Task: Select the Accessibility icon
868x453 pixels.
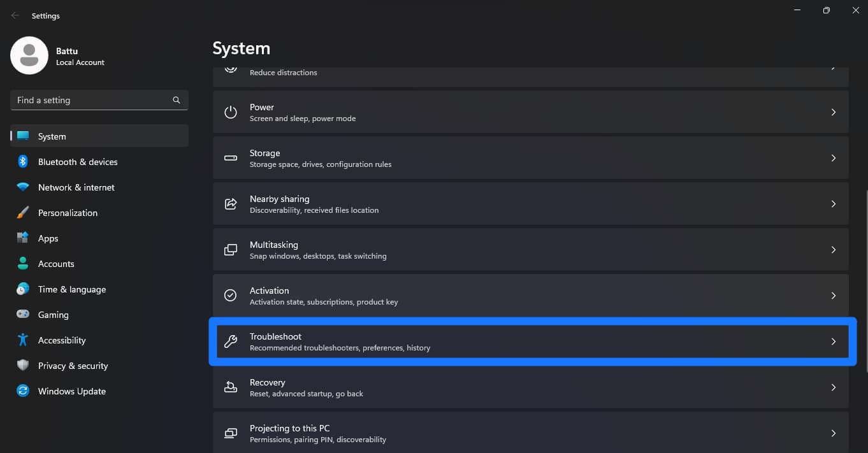Action: (23, 340)
